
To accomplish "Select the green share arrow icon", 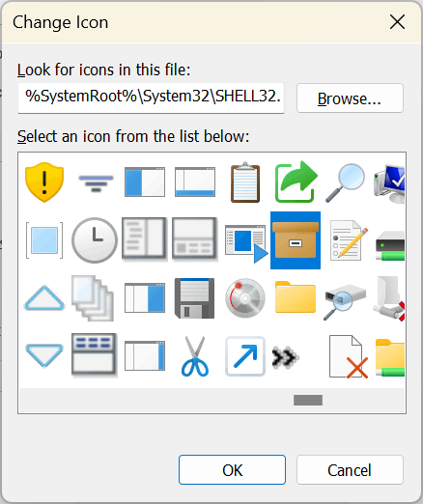I will click(x=296, y=182).
